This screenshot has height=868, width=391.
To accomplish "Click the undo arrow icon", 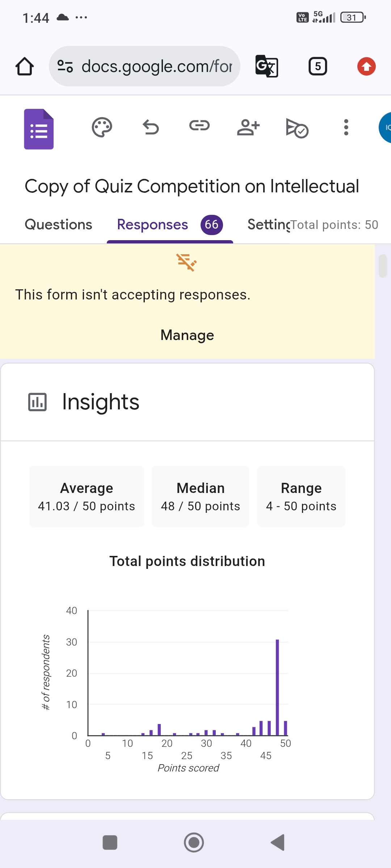I will (151, 127).
